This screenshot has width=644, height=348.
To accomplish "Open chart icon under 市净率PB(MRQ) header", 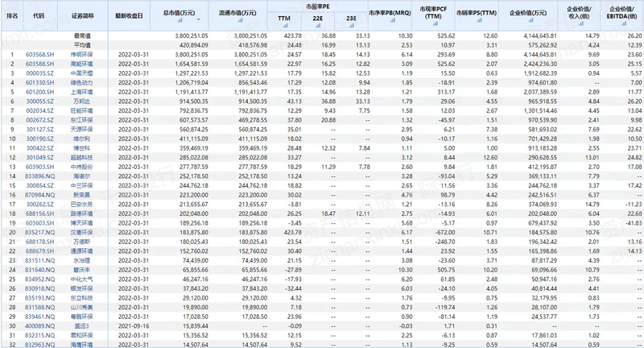I will tap(392, 19).
